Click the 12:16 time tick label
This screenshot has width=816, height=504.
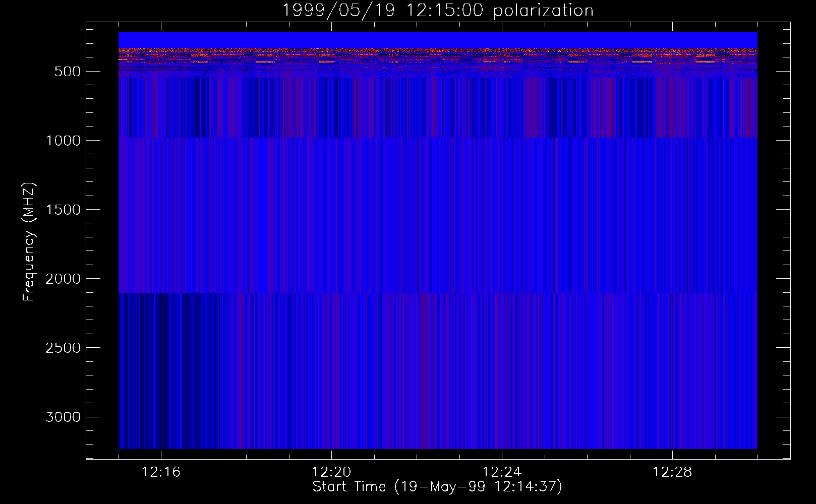point(161,472)
